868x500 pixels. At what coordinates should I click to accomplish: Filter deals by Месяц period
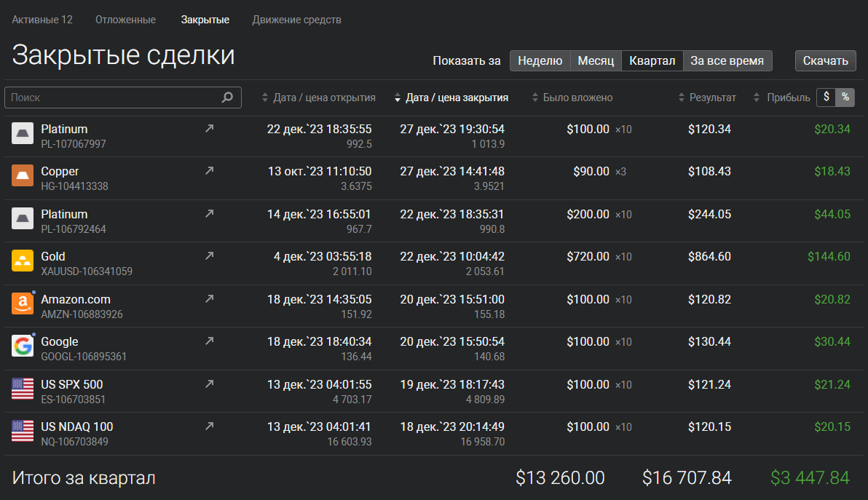tap(596, 61)
